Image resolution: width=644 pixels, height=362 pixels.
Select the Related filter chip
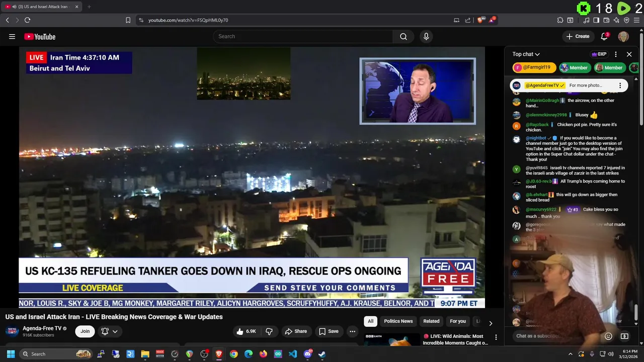point(431,321)
